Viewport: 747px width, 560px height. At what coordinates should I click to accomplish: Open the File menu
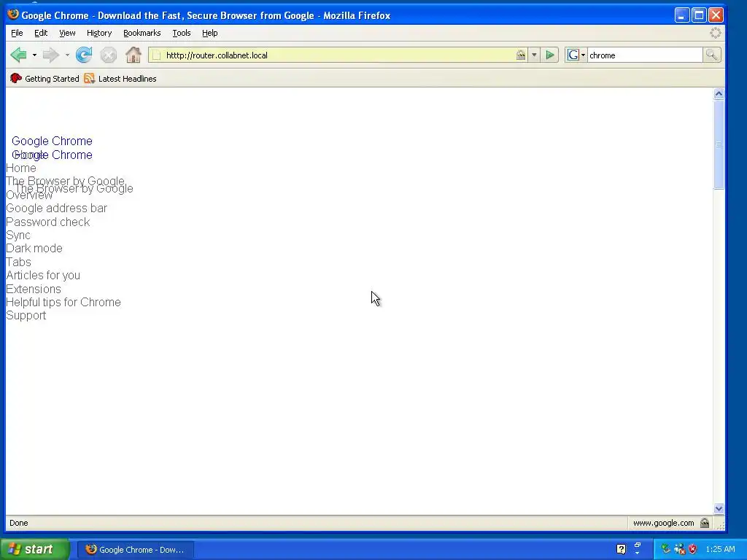(x=18, y=33)
